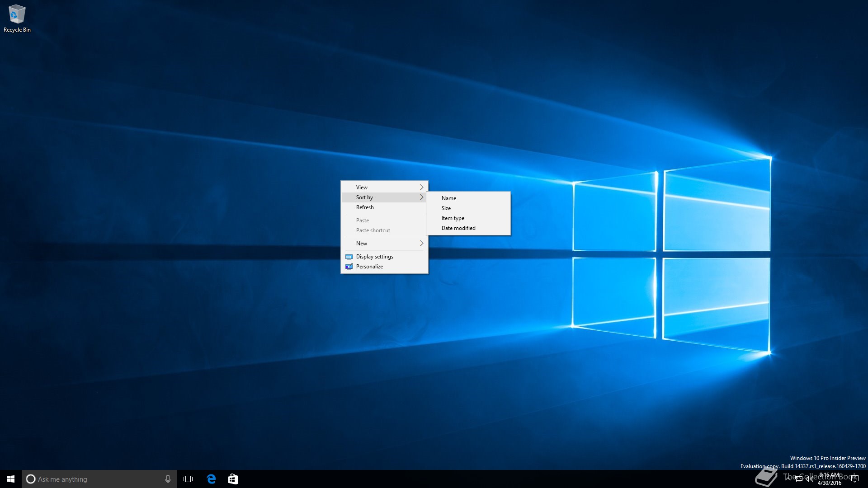Image resolution: width=868 pixels, height=488 pixels.
Task: Open the Windows Store taskbar icon
Action: (x=233, y=479)
